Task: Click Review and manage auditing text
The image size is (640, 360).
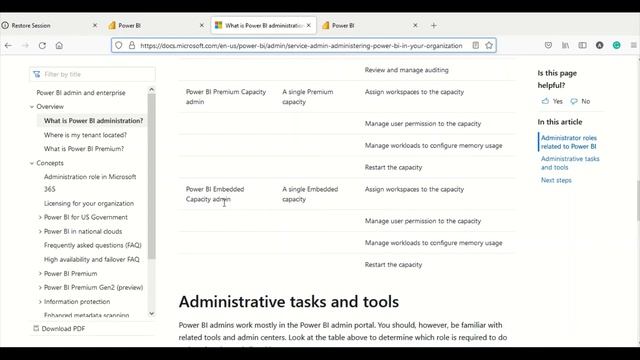Action: click(x=407, y=70)
